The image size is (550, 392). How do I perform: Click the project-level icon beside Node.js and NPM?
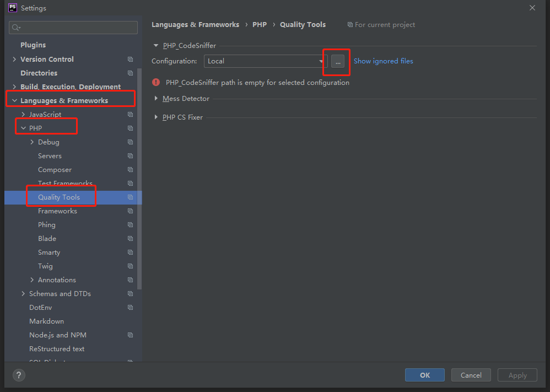131,335
